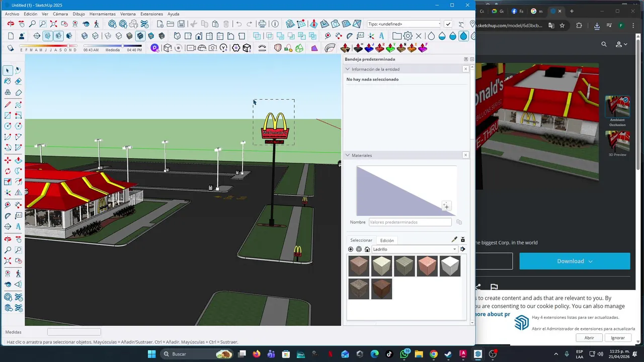Open the Ladrillo materials collection dropdown
Screen dimensions: 644x362
(414, 249)
